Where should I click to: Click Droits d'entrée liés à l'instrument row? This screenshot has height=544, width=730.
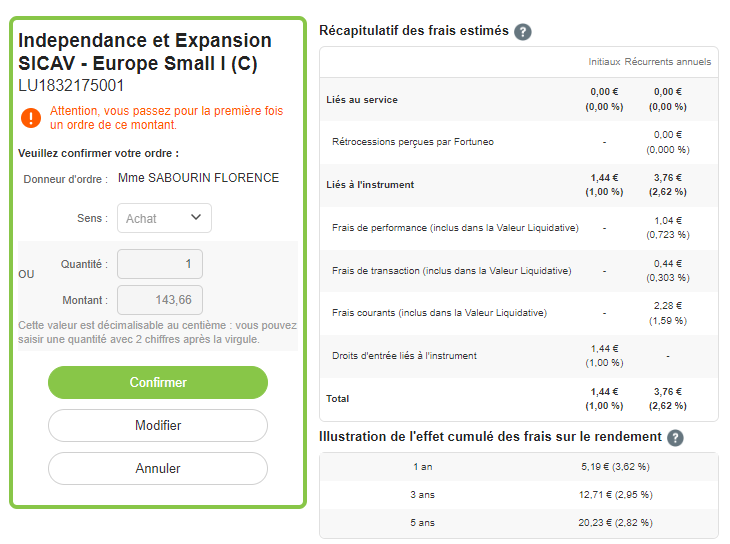(x=519, y=356)
